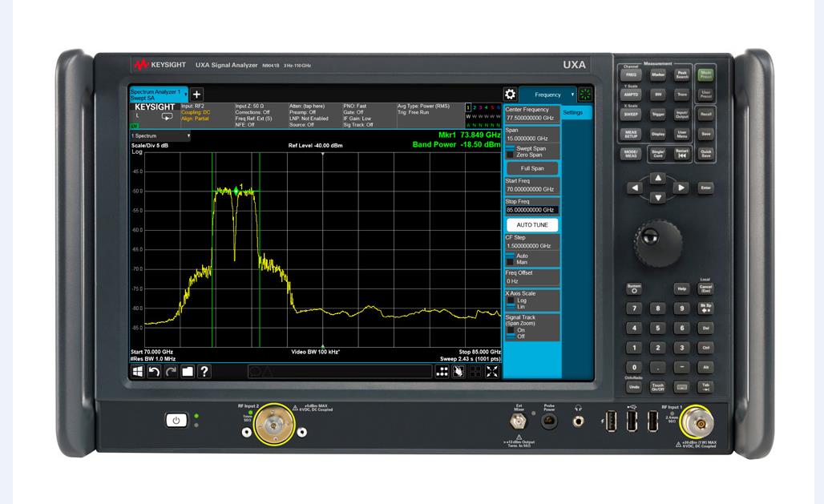Click the Windows start icon in the bottom bar

point(138,372)
